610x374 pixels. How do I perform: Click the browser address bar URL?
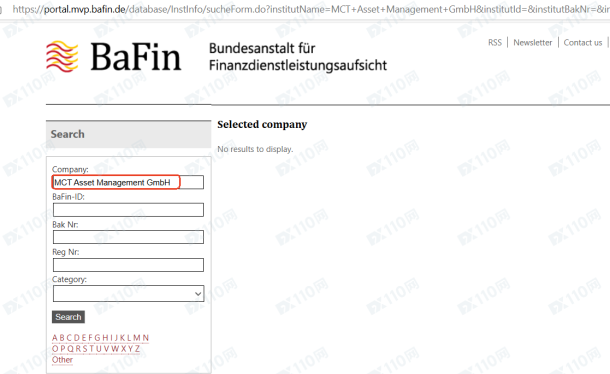pos(310,9)
